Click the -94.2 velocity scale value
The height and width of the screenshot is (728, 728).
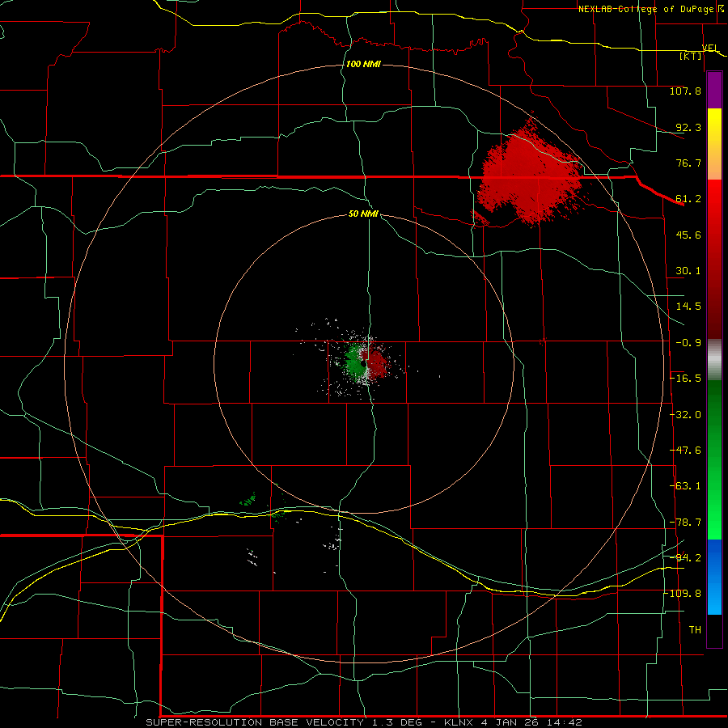point(685,558)
